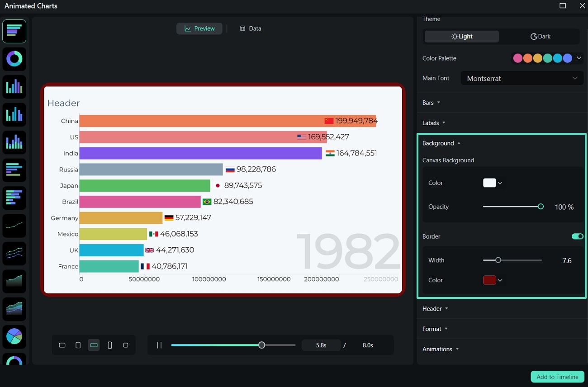
Task: Select the square canvas aspect ratio
Action: coord(126,345)
